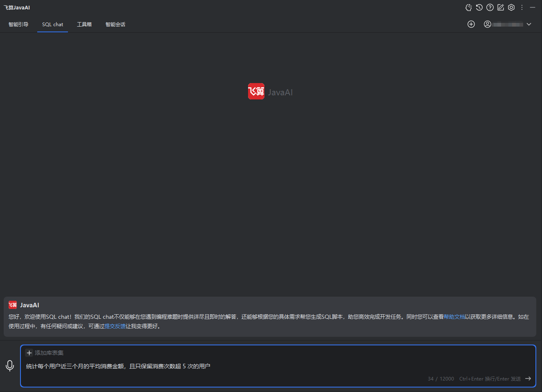Minimize the 飞算JavaAI panel
The height and width of the screenshot is (392, 542).
(x=533, y=7)
